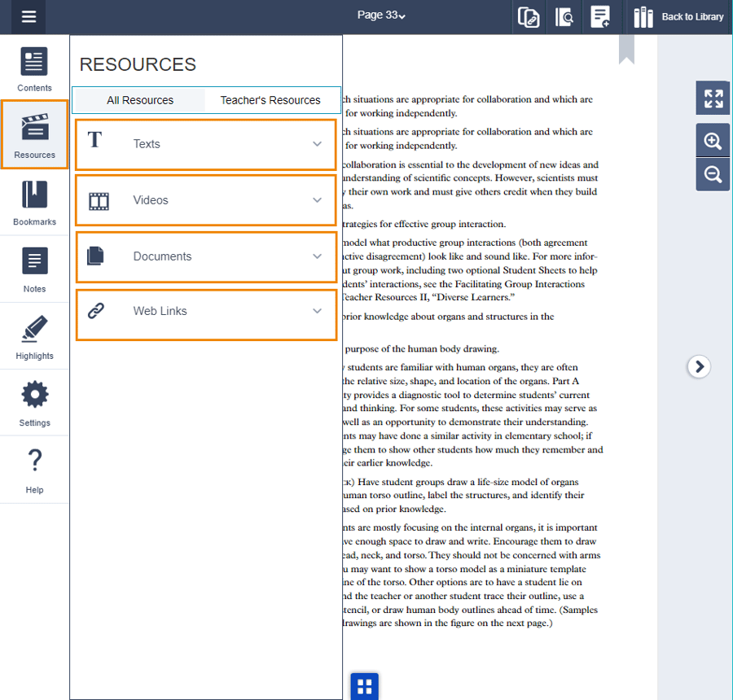Open the Contents panel in sidebar
Screen dimensions: 733x700
[x=34, y=68]
